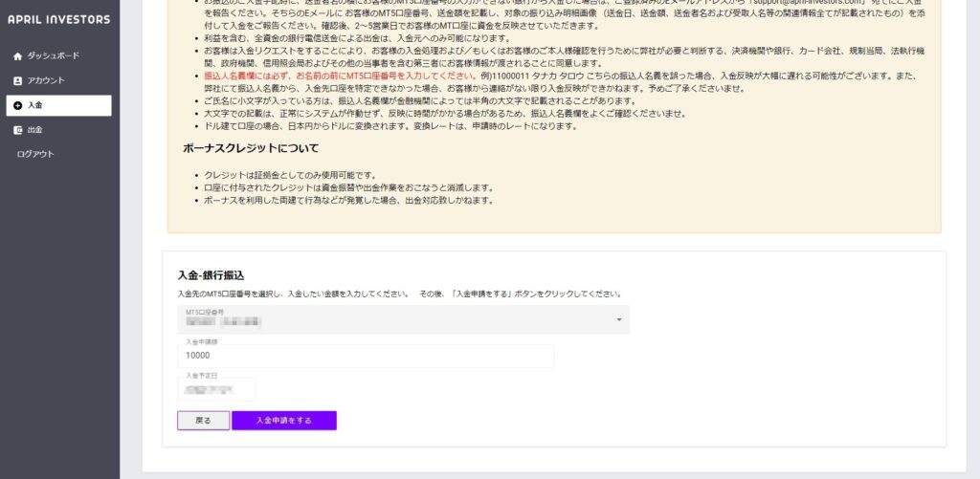Click the 入金予定日 date field
This screenshot has width=980, height=479.
[216, 390]
